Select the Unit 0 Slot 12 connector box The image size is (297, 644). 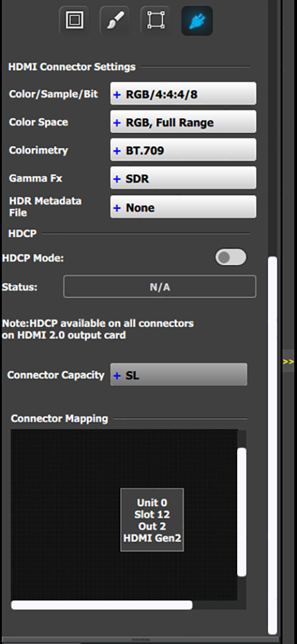(x=152, y=520)
